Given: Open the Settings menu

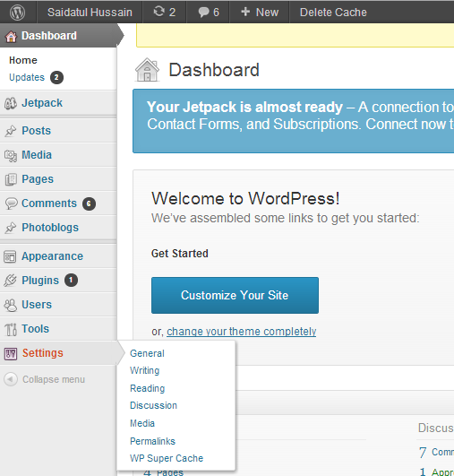Looking at the screenshot, I should (x=43, y=353).
